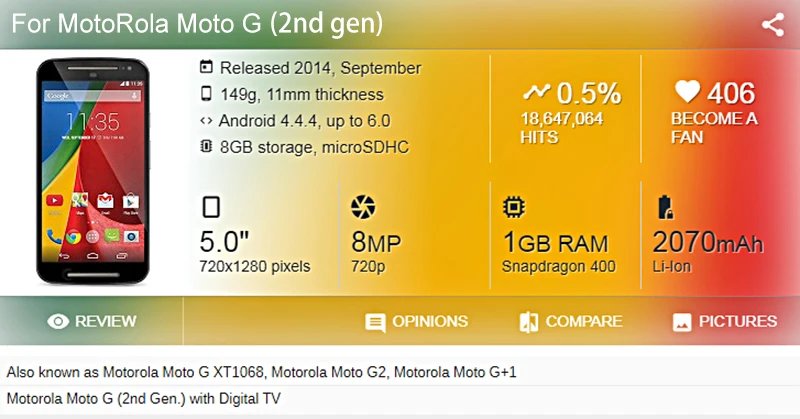Click the display size phone outline icon
This screenshot has height=419, width=800.
(211, 208)
